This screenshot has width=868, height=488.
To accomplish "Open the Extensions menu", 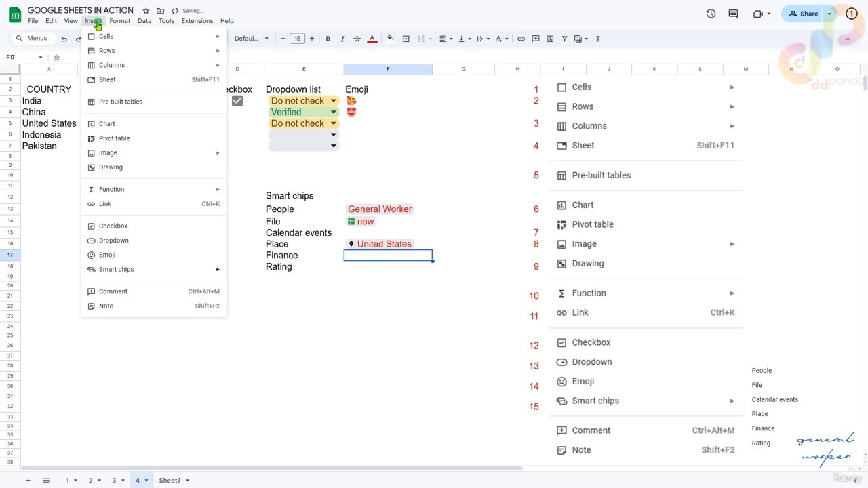I will (x=197, y=21).
